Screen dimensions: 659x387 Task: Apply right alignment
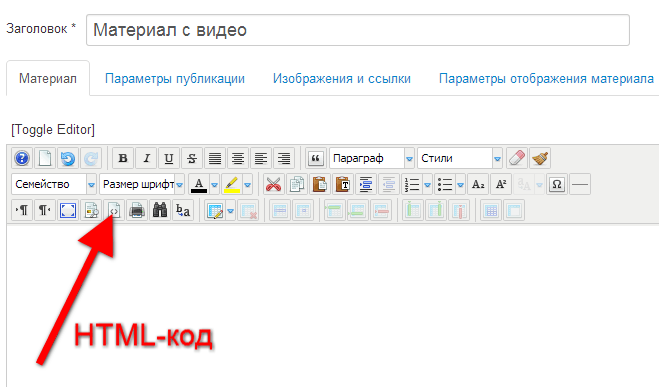click(284, 158)
